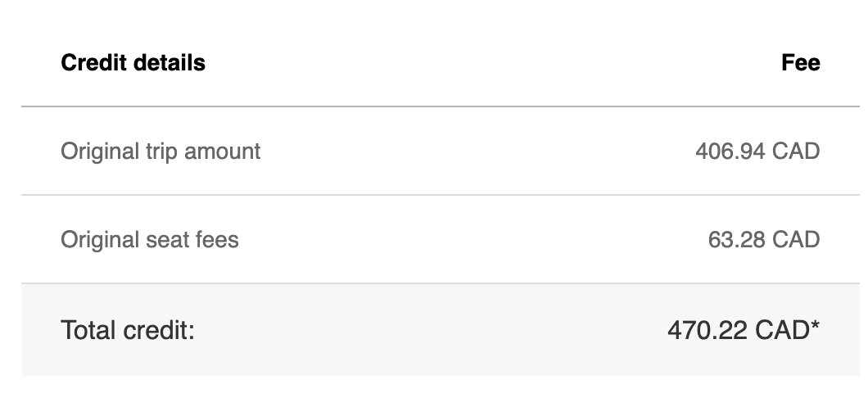This screenshot has width=868, height=398.
Task: Click the word 'credit:' in the total row
Action: click(x=159, y=330)
